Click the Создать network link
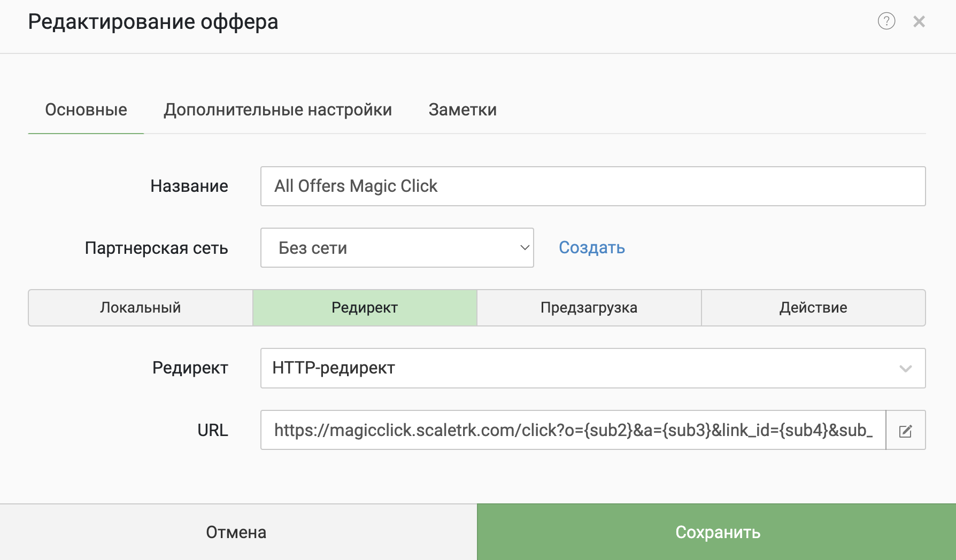The image size is (956, 560). 591,248
